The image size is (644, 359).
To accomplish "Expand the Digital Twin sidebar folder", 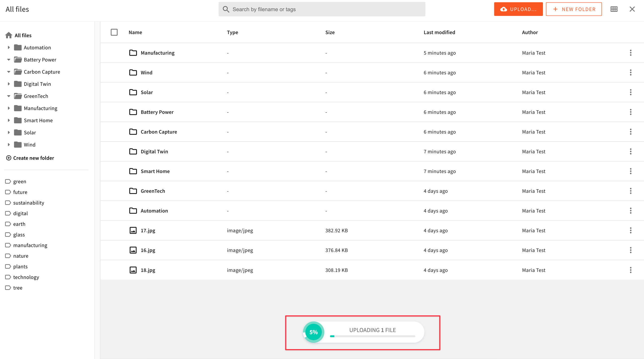I will click(x=9, y=84).
